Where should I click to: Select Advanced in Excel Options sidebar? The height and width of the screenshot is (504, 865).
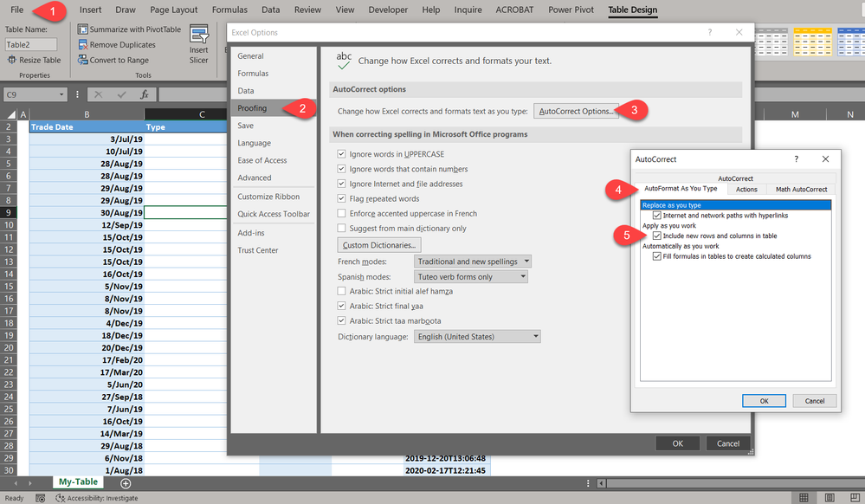coord(273,178)
